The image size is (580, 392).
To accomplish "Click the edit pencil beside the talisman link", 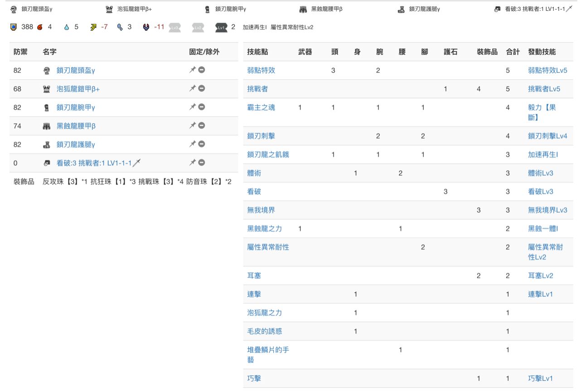I will point(136,163).
